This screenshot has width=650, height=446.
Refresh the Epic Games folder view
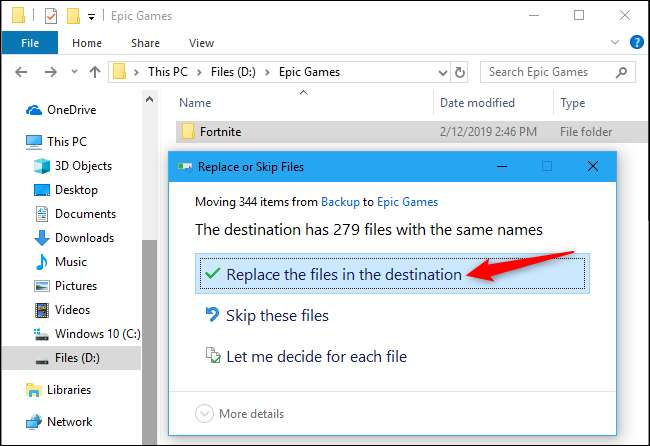(460, 72)
